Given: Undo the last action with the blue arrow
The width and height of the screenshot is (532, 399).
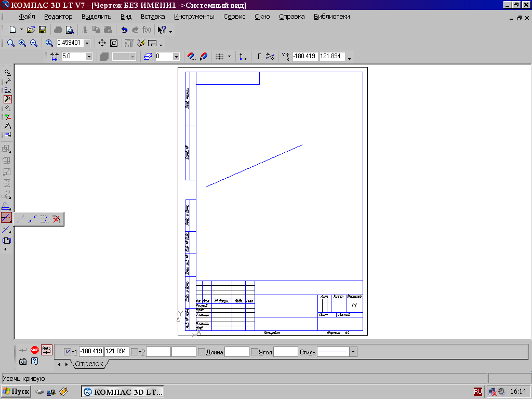Looking at the screenshot, I should 124,30.
